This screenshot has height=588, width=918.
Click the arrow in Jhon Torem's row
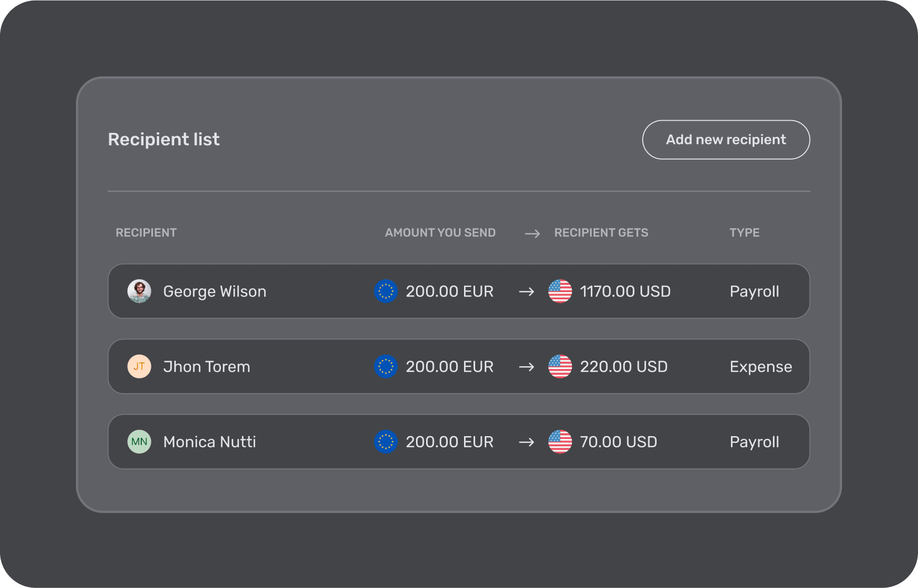tap(527, 367)
